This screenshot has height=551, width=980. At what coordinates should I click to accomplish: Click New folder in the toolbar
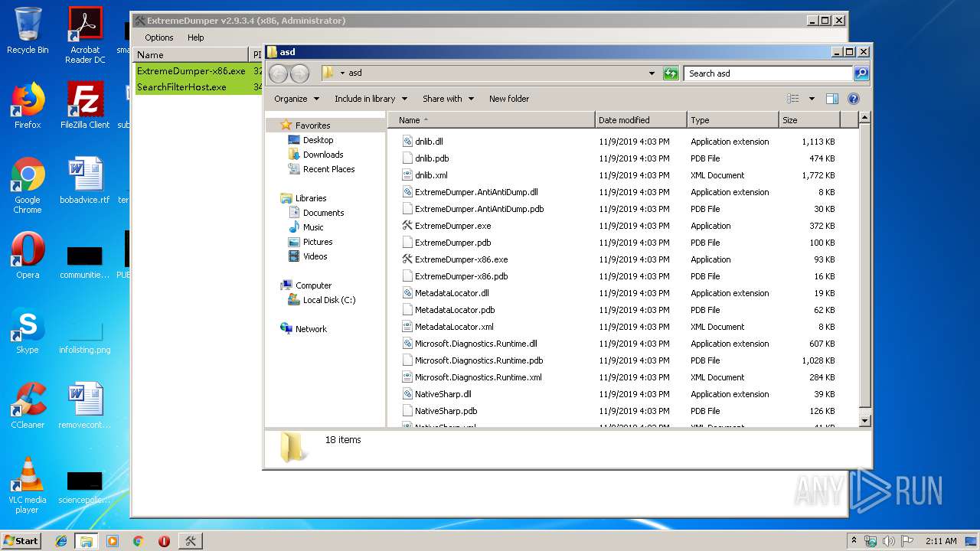(509, 99)
